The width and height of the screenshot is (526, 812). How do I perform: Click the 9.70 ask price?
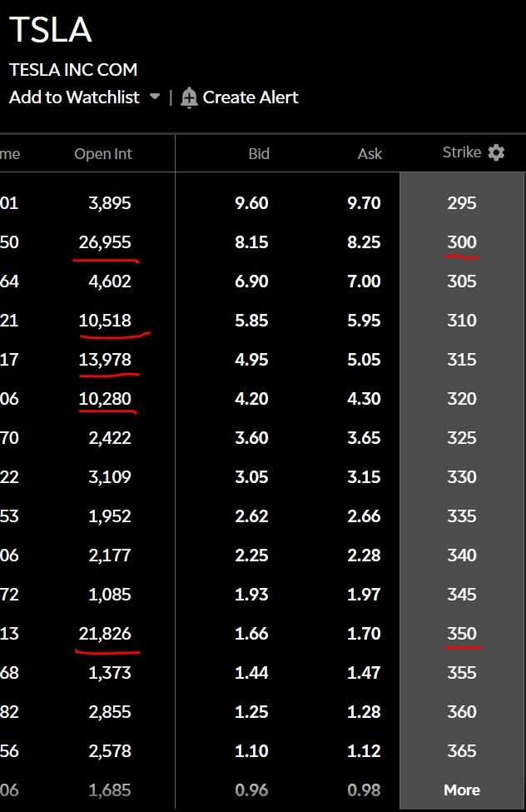click(x=364, y=203)
